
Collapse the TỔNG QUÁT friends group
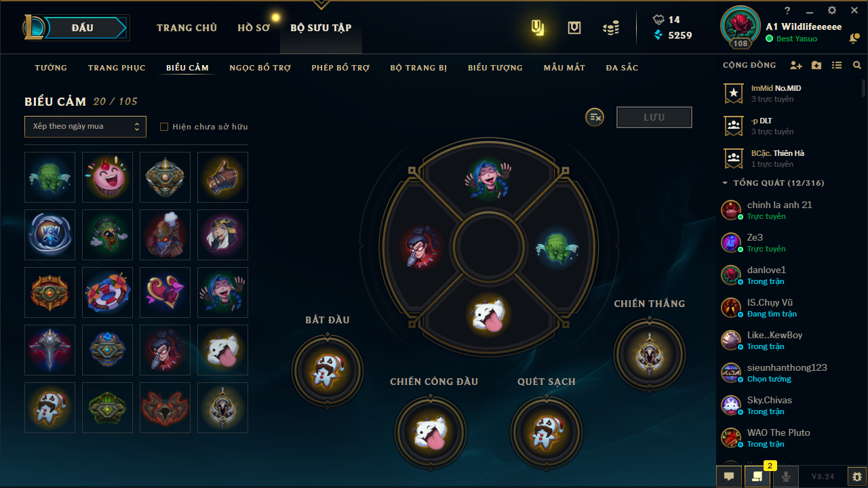tap(726, 183)
